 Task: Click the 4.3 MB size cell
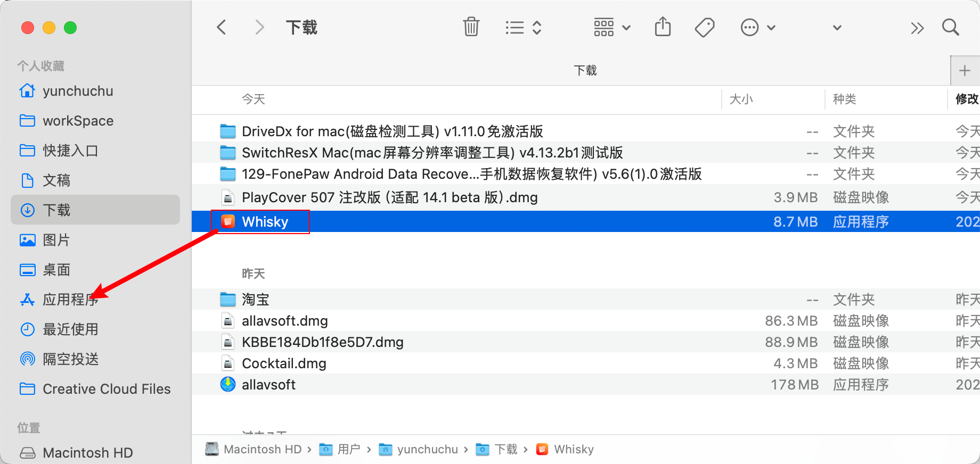point(796,363)
